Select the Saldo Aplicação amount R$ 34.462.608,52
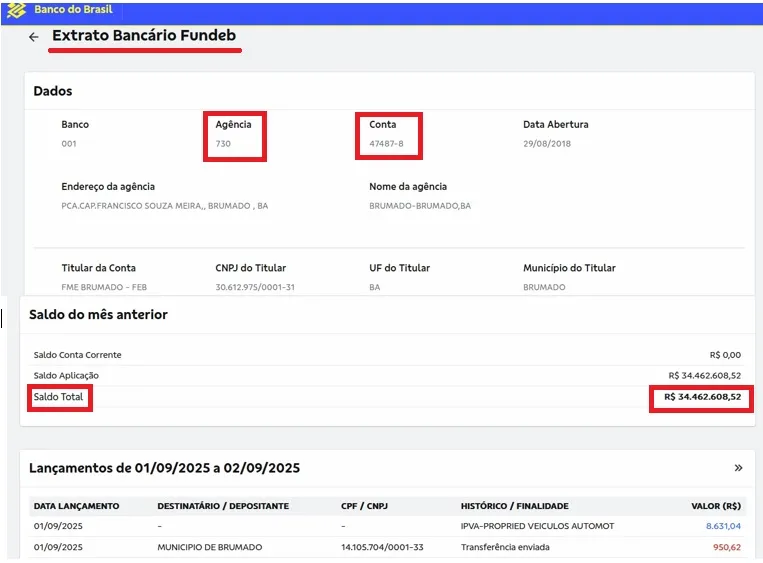The image size is (763, 563). coord(705,376)
